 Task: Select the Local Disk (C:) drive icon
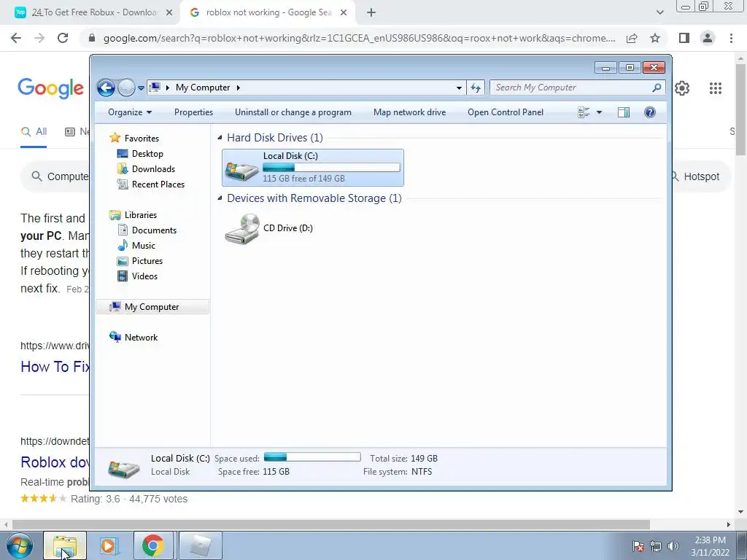click(x=241, y=171)
